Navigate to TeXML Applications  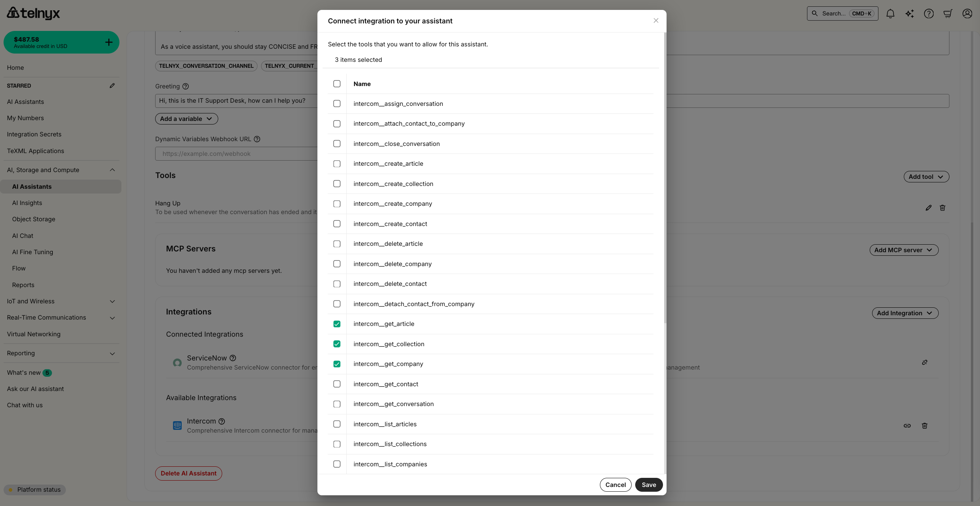click(35, 151)
